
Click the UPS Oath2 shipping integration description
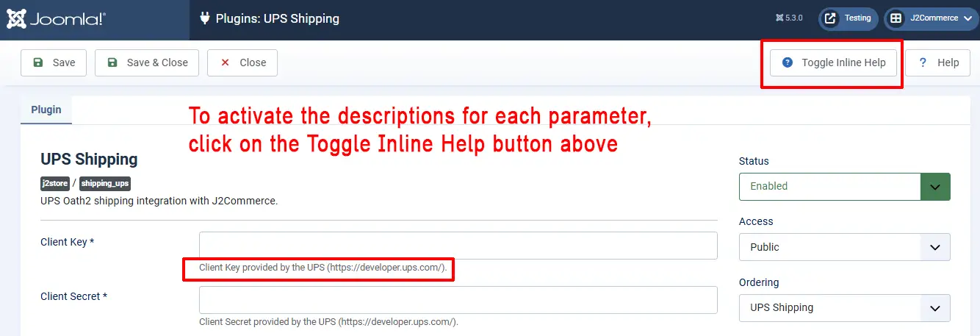coord(159,200)
